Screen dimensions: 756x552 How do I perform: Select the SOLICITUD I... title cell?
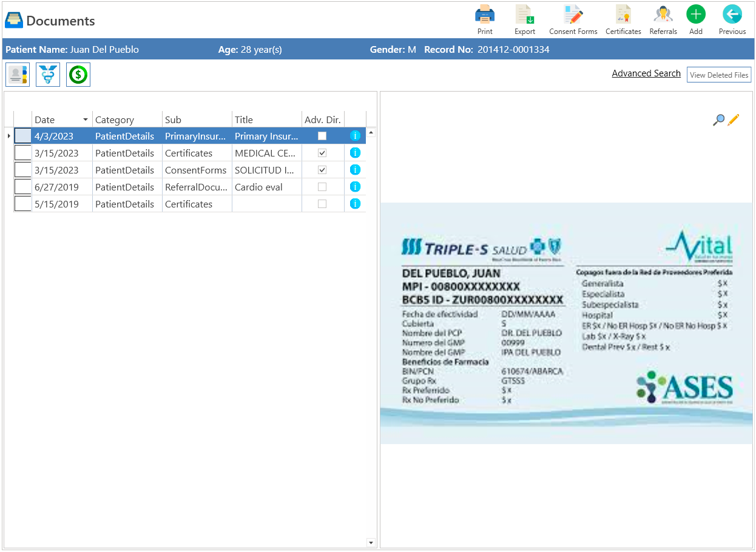coord(267,170)
